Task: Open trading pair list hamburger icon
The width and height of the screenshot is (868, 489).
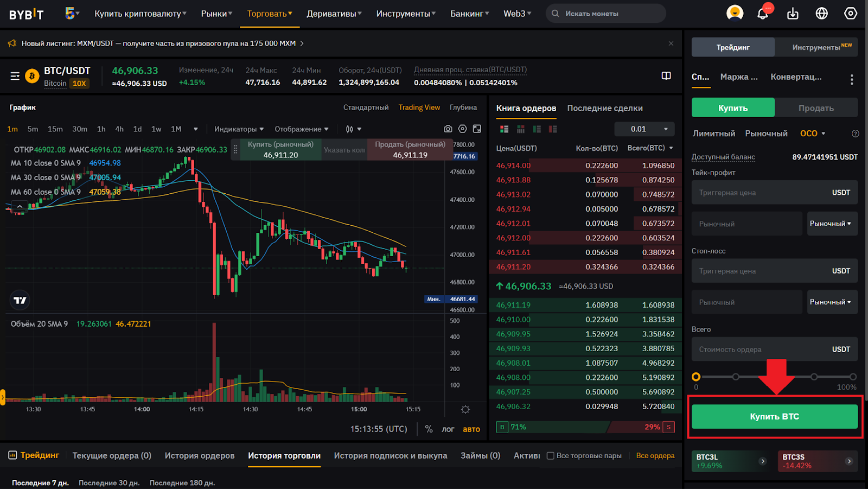Action: [15, 77]
